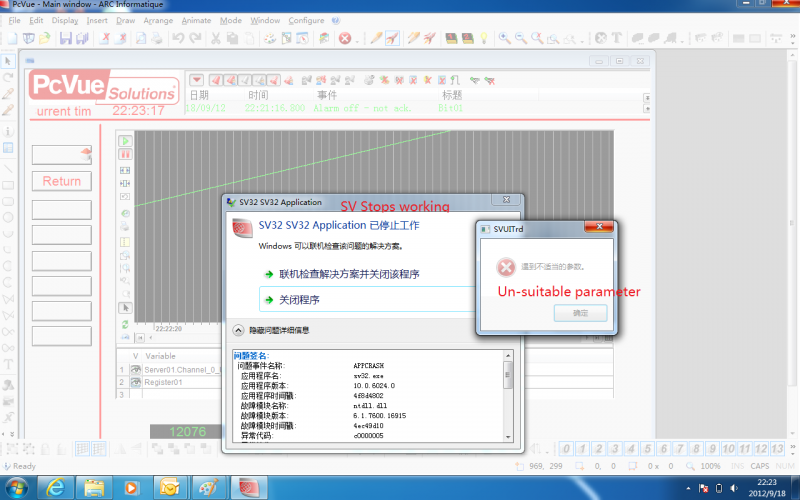Open Windows Start button

pyautogui.click(x=15, y=488)
